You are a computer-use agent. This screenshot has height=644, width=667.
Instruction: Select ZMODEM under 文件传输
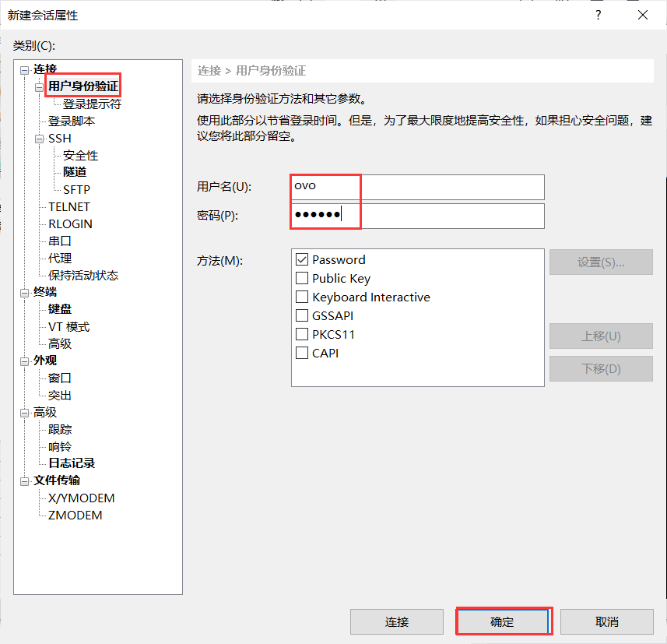(x=75, y=516)
